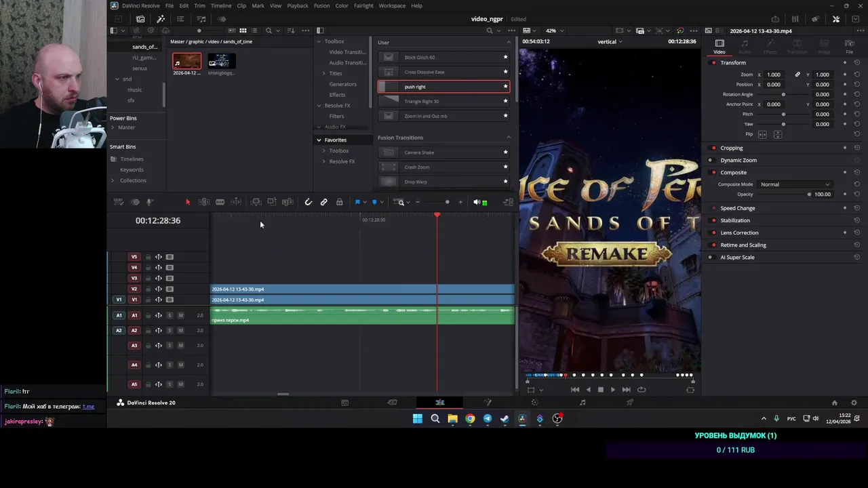This screenshot has height=488, width=868.
Task: Toggle Position Lock padlock icon
Action: (339, 202)
